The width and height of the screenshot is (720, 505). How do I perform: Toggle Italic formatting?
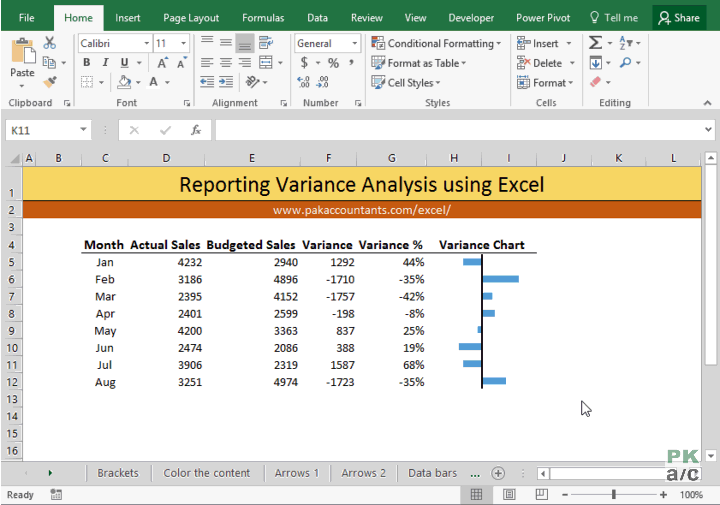(x=105, y=62)
